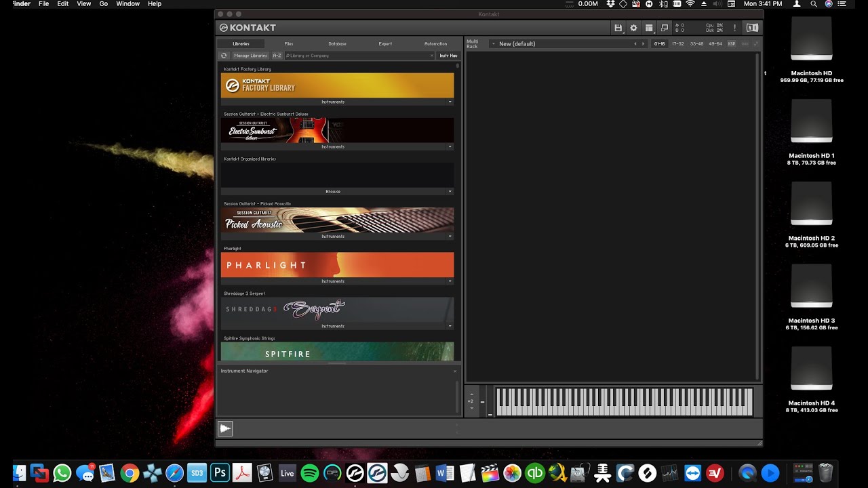Expand Picked Acoustic Instruments dropdown
The height and width of the screenshot is (488, 868).
450,236
